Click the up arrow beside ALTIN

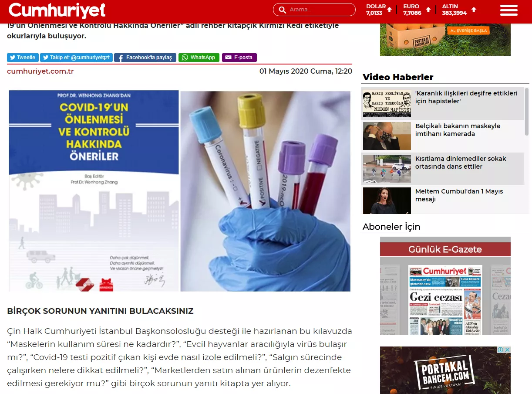474,10
